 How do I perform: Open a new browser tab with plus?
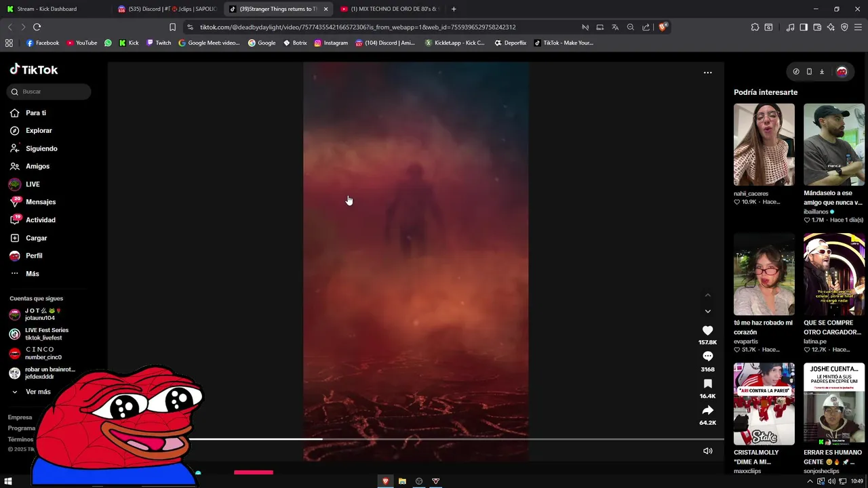point(454,9)
